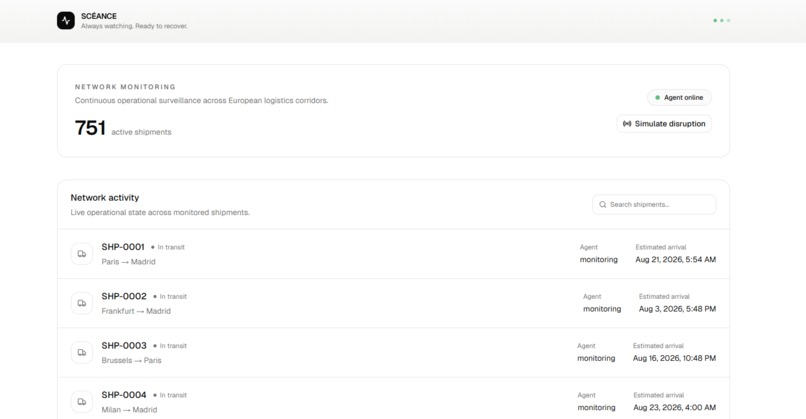Open shipment SHP-0001
806x419 pixels.
393,254
